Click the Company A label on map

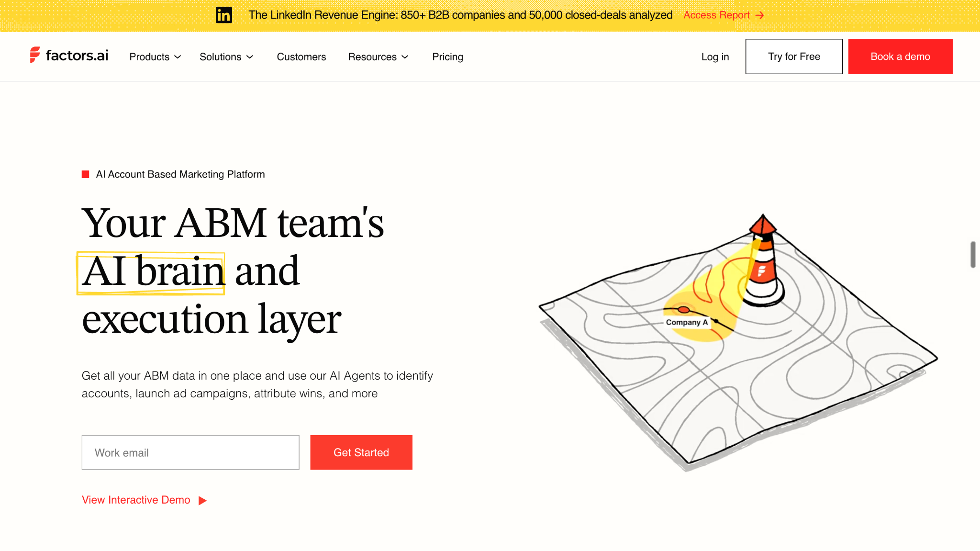(687, 322)
